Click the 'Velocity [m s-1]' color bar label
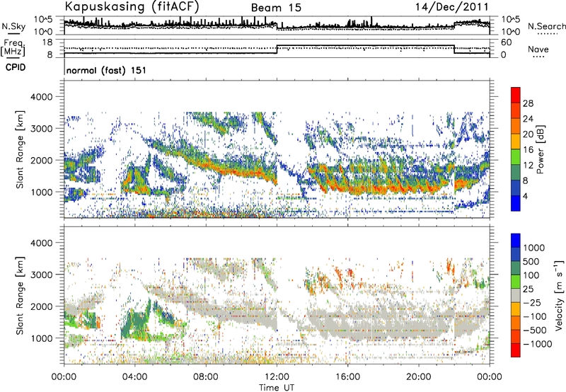The width and height of the screenshot is (566, 392). [559, 295]
